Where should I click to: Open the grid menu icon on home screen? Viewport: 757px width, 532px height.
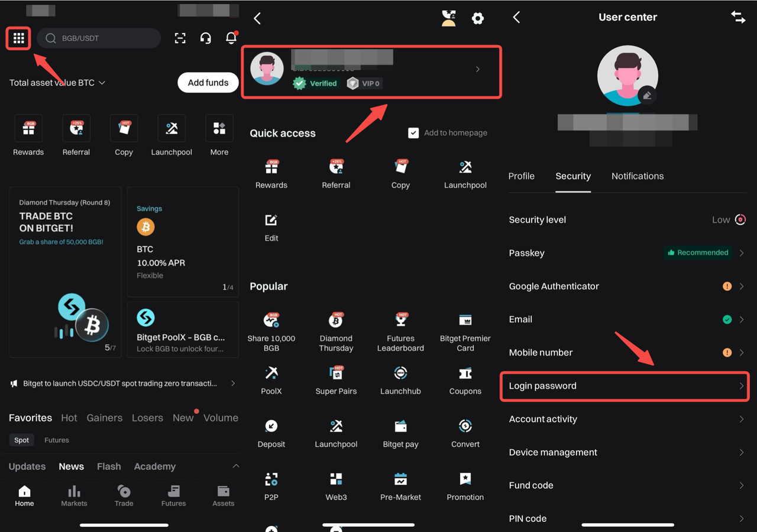click(x=18, y=38)
